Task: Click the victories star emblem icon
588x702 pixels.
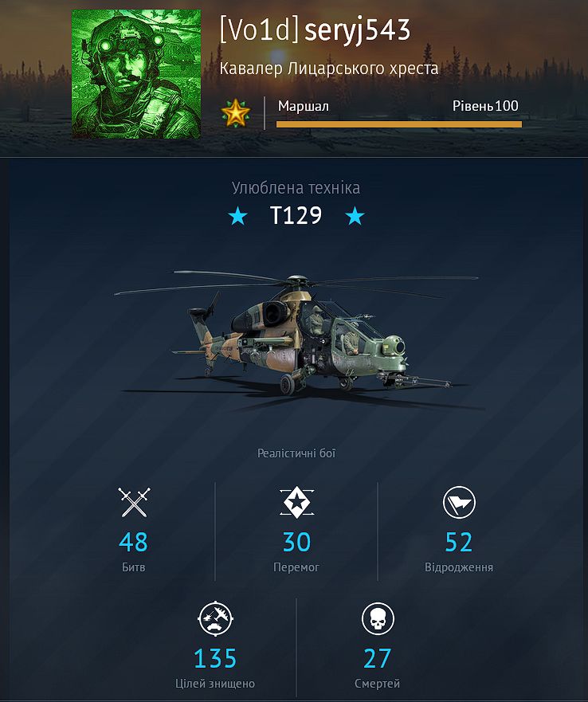Action: 296,502
